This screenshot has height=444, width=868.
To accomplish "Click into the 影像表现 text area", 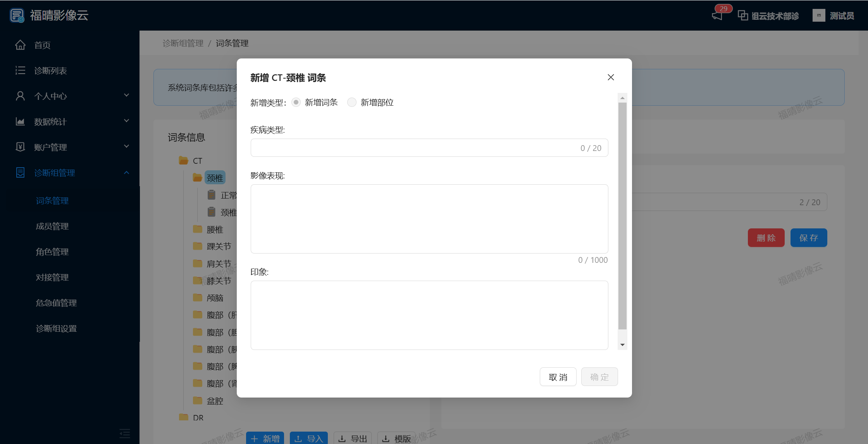I will click(x=429, y=219).
